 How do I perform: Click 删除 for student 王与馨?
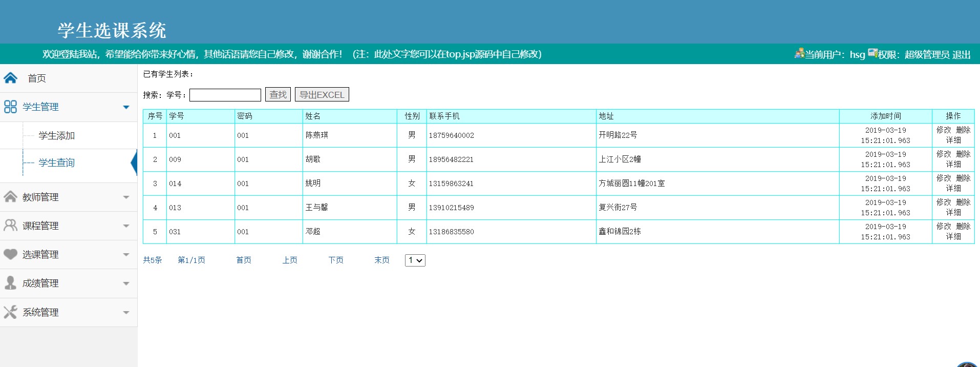[x=963, y=202]
